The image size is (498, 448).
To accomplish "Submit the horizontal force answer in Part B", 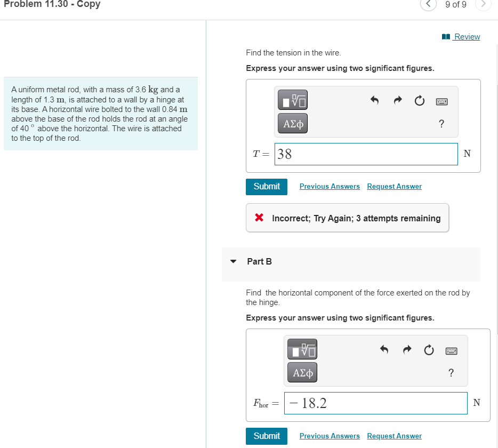I will tap(266, 436).
